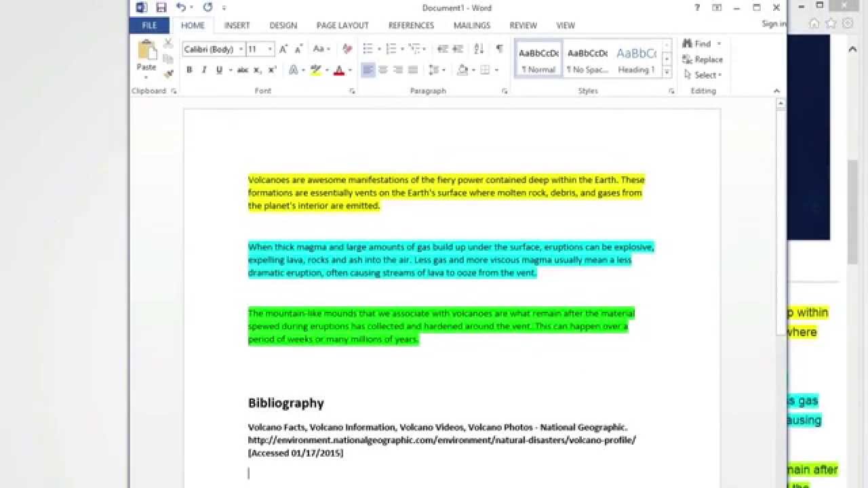This screenshot has height=488, width=868.
Task: Apply red font color
Action: 339,70
